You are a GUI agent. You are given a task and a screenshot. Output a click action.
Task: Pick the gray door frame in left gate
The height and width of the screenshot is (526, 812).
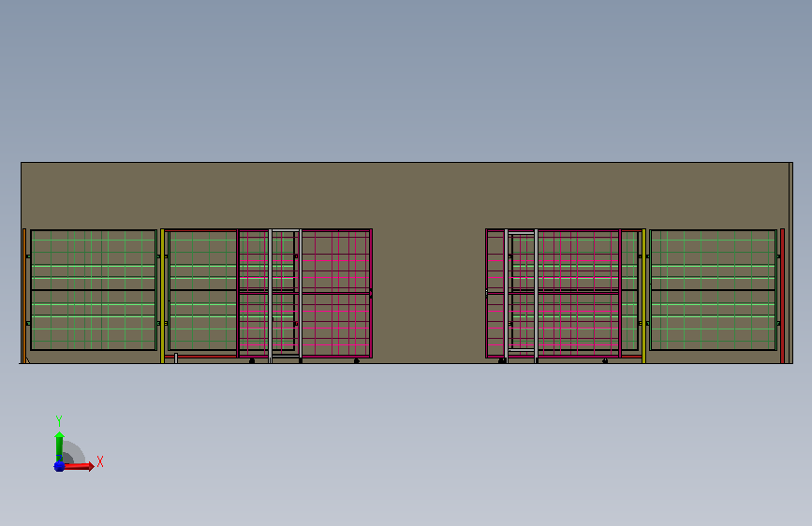click(286, 296)
